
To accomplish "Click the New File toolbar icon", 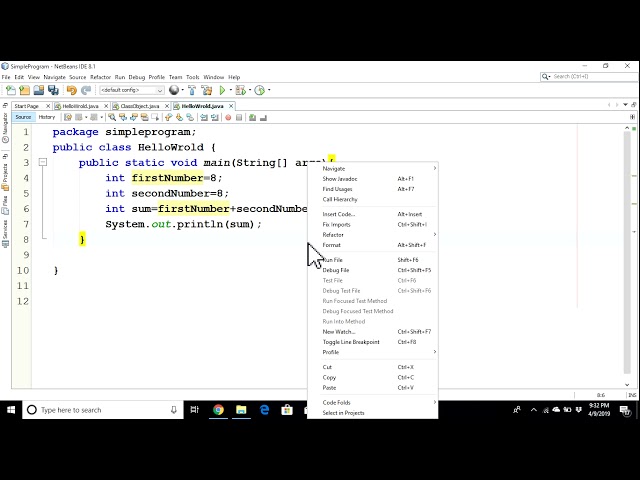I will coord(11,90).
